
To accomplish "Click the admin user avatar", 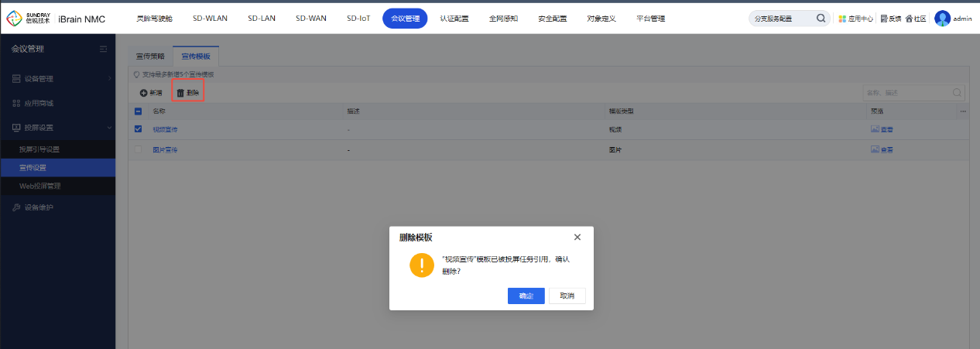I will click(942, 19).
